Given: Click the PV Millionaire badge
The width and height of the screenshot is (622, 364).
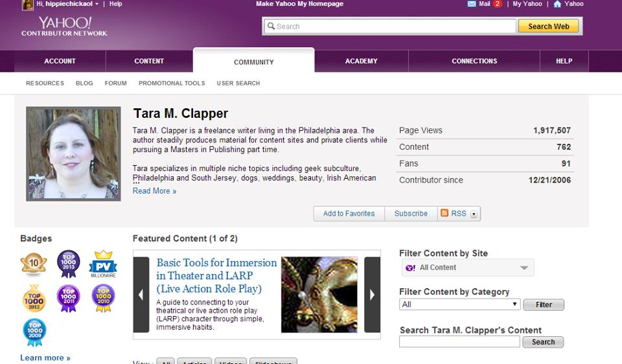Looking at the screenshot, I should [x=103, y=264].
